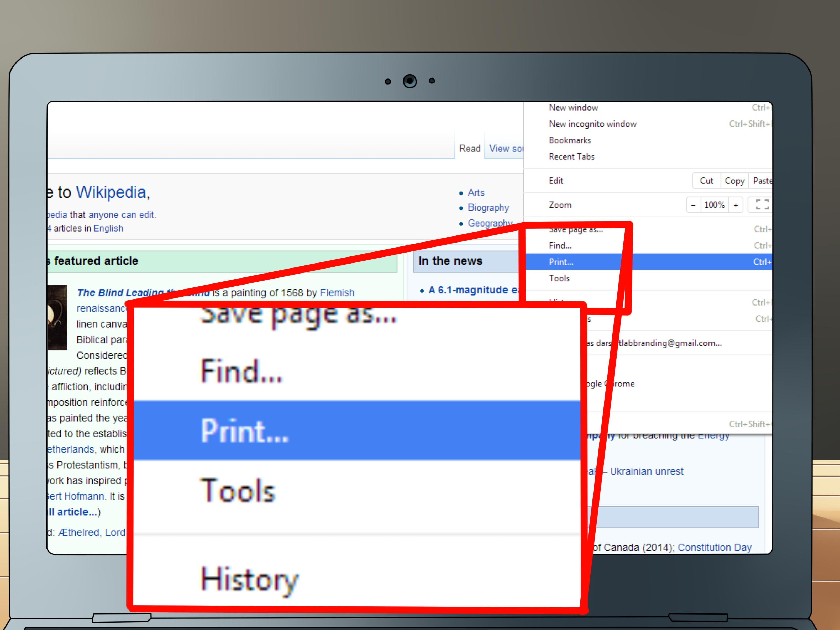Decrease page zoom with the minus icon
Screen dimensions: 840x630
[694, 205]
